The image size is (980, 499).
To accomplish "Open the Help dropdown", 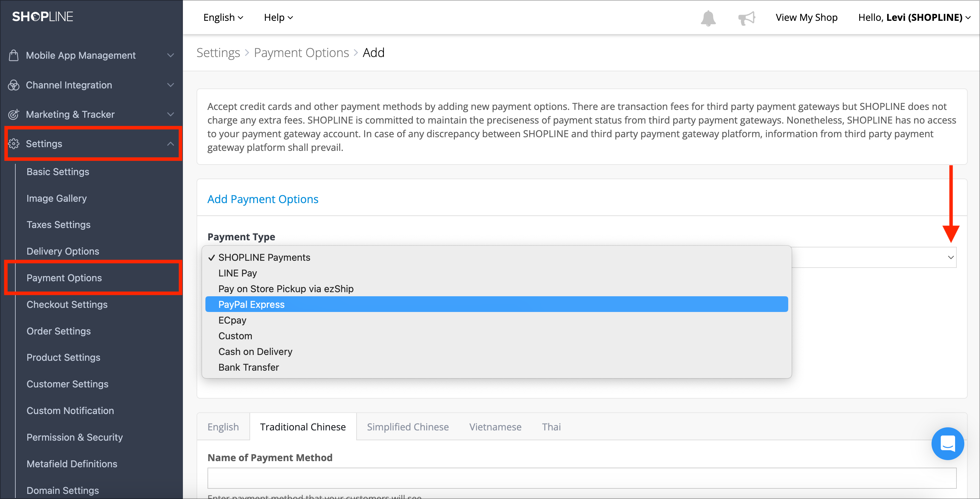I will coord(278,17).
